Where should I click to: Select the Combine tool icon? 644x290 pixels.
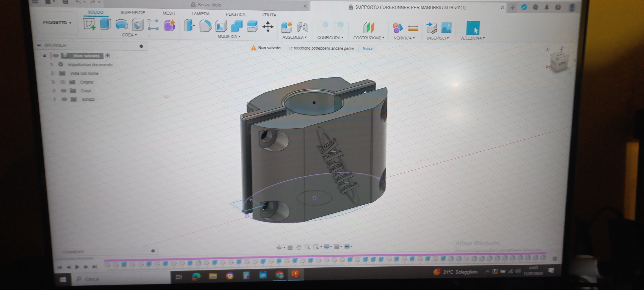pos(237,26)
